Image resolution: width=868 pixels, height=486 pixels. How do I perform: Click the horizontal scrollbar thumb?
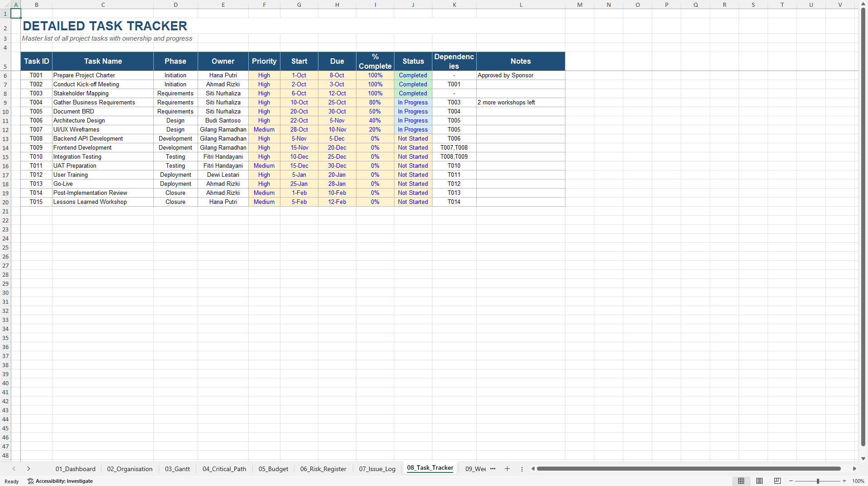[688, 469]
